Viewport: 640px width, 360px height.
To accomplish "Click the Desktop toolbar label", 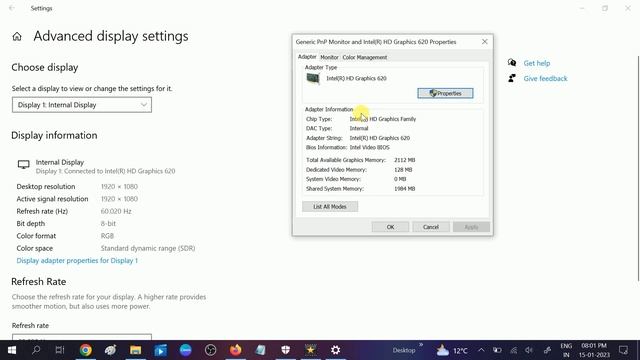I will [404, 350].
